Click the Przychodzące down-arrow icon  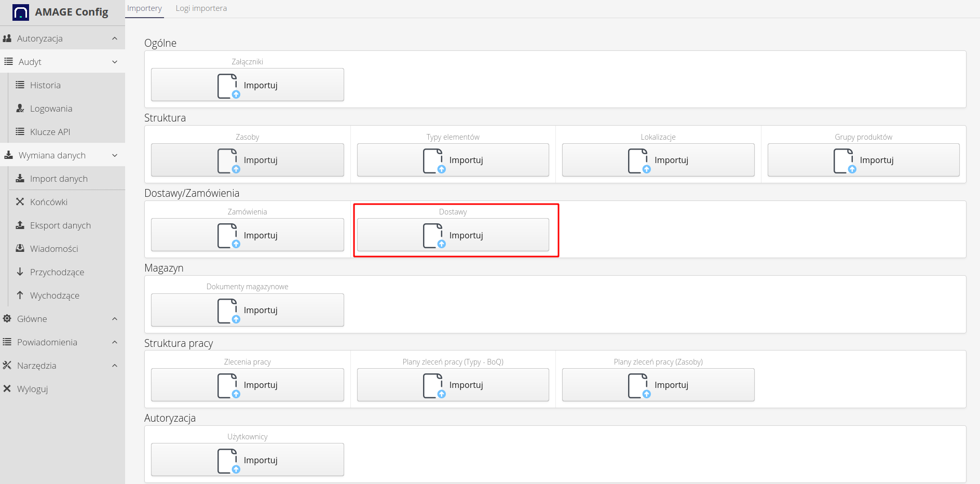[20, 272]
